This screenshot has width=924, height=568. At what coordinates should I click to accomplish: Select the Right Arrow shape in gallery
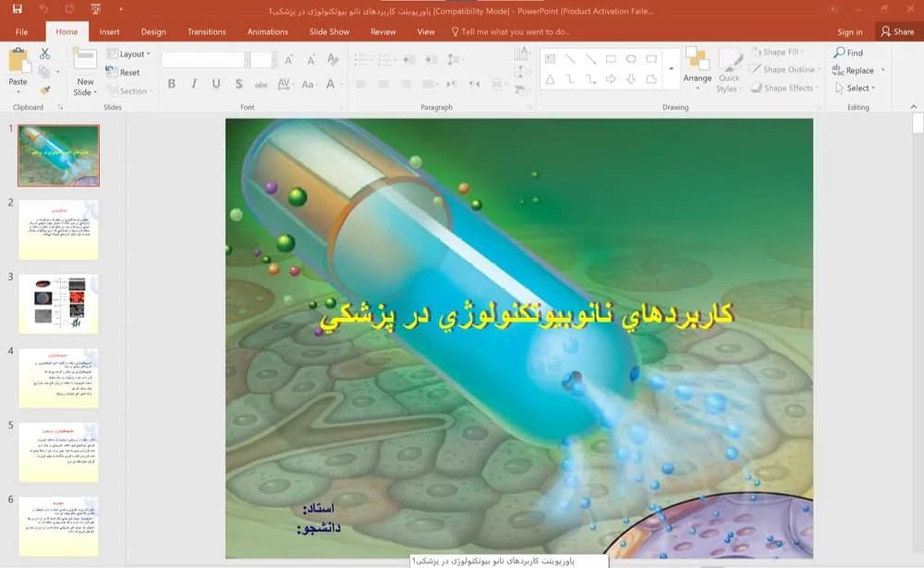pos(611,79)
